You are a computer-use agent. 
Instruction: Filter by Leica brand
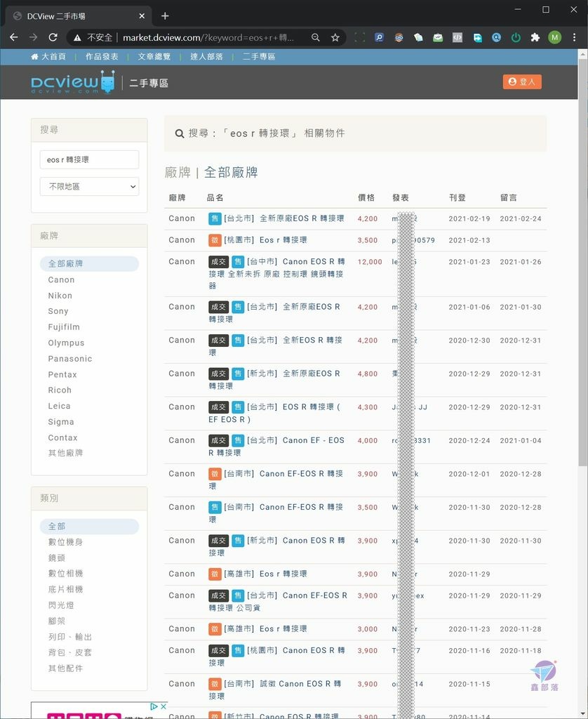click(x=59, y=406)
